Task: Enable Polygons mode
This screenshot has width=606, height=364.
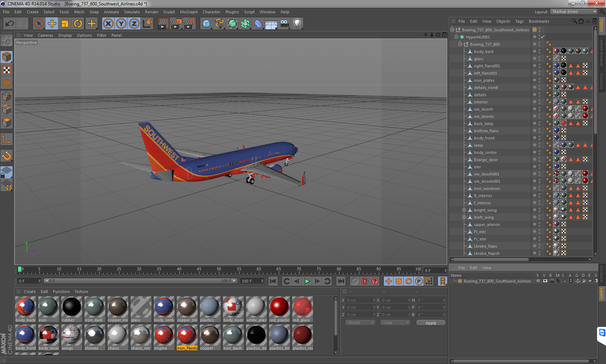Action: click(6, 122)
